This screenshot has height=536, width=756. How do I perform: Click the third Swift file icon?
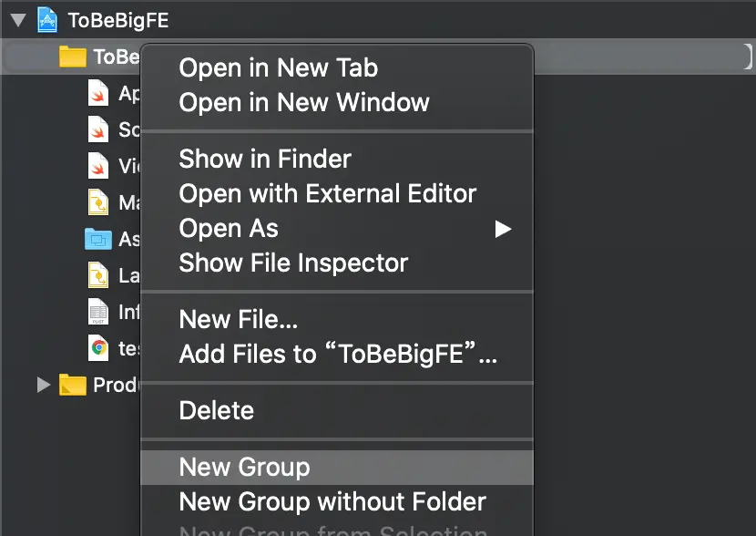point(98,166)
